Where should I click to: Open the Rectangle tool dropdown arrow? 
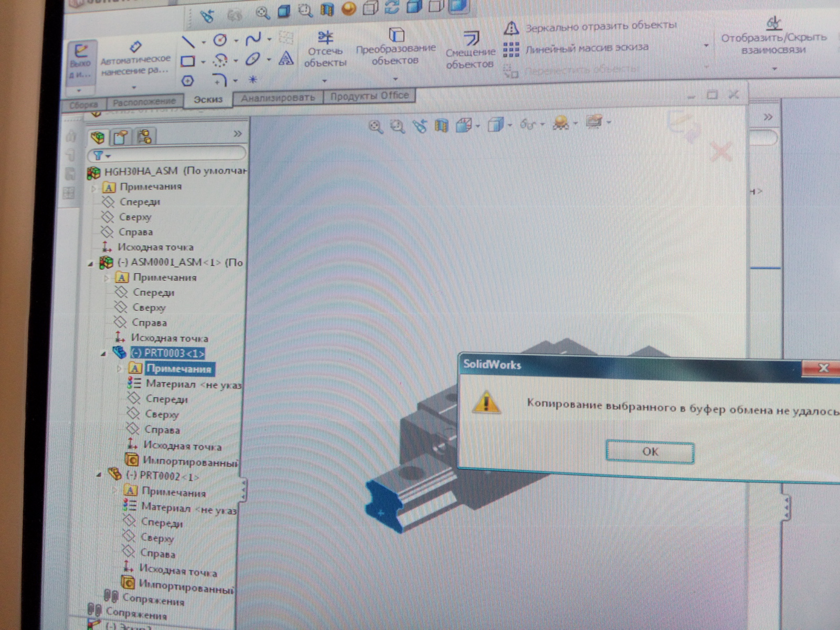point(203,62)
